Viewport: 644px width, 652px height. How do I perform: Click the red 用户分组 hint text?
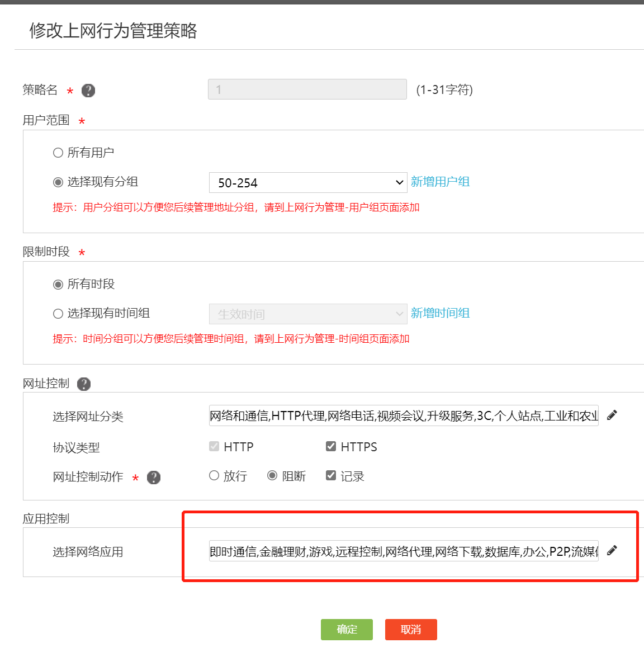(x=236, y=207)
